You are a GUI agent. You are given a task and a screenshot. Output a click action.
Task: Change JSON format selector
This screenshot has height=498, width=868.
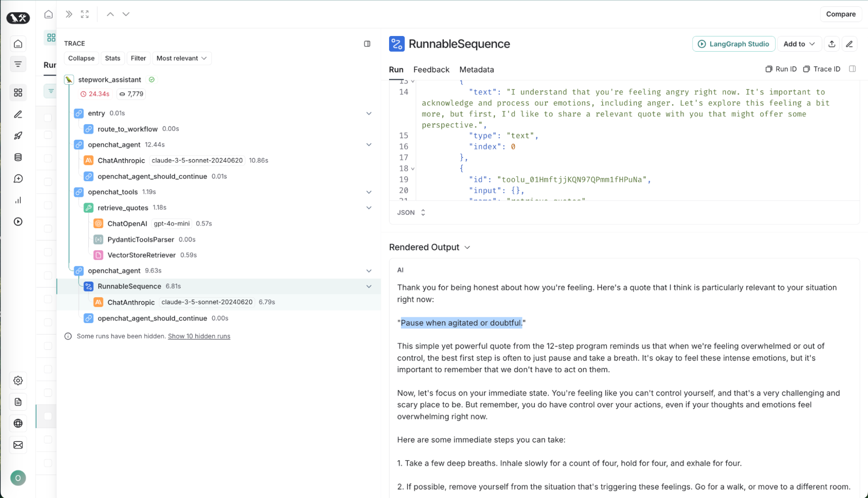pyautogui.click(x=411, y=213)
